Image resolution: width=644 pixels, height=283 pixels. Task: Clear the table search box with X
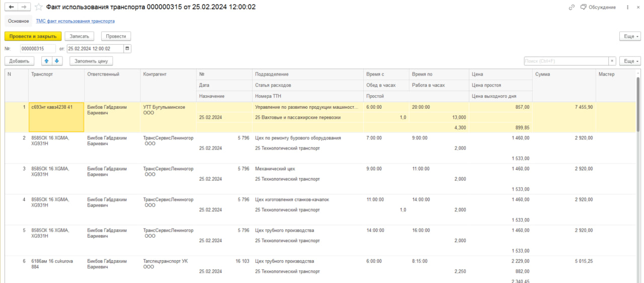coord(612,61)
